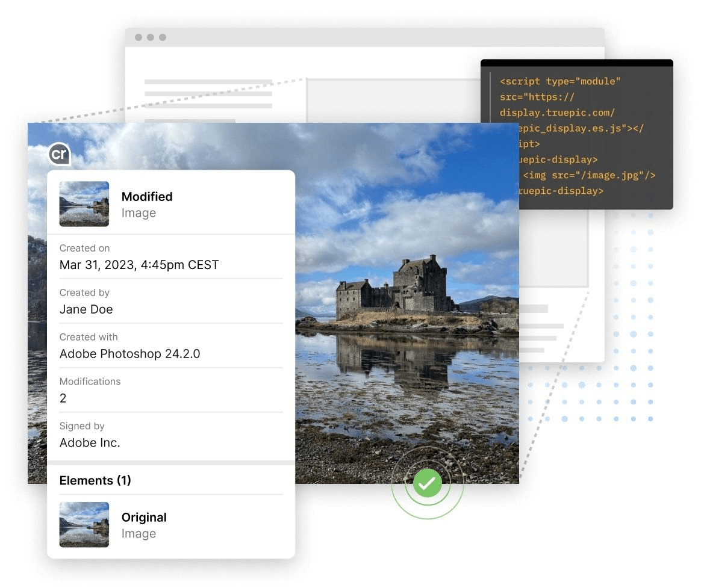
Task: Click the '<script type="module"' code line
Action: pyautogui.click(x=559, y=81)
